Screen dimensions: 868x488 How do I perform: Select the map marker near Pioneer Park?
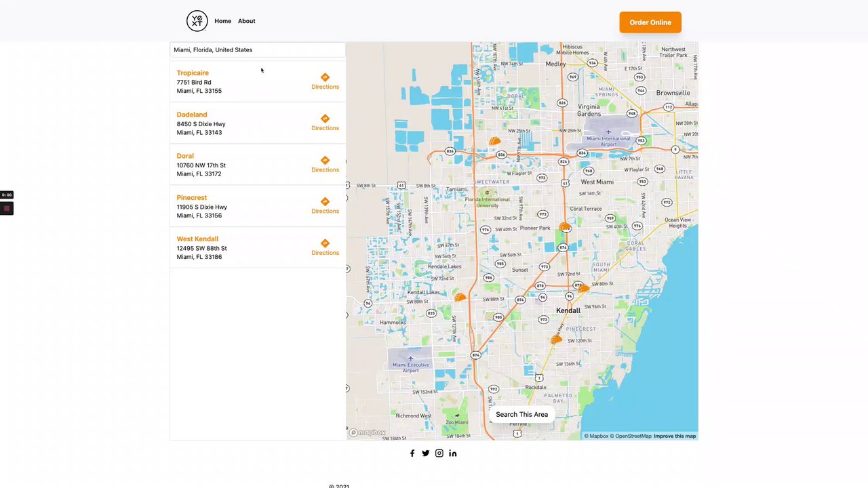[x=564, y=226]
